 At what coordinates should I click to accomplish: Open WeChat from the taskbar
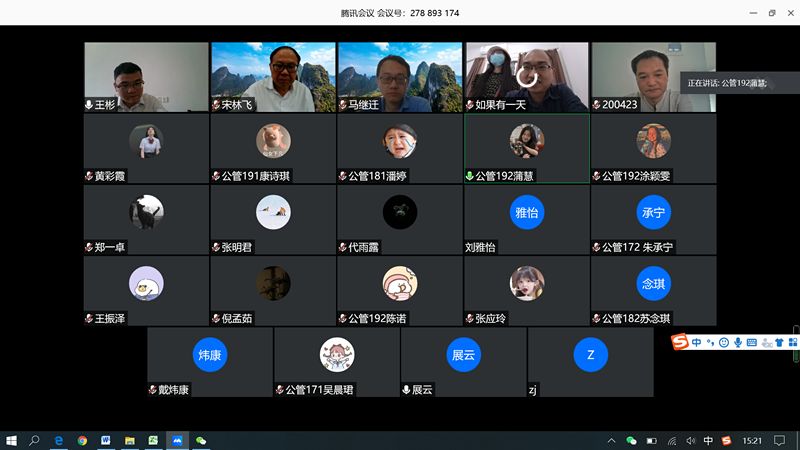pyautogui.click(x=201, y=440)
